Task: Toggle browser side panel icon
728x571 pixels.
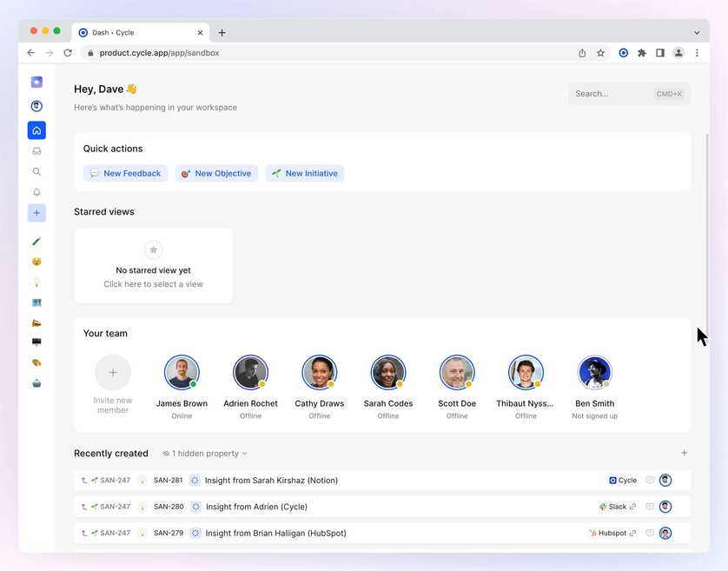Action: point(659,53)
